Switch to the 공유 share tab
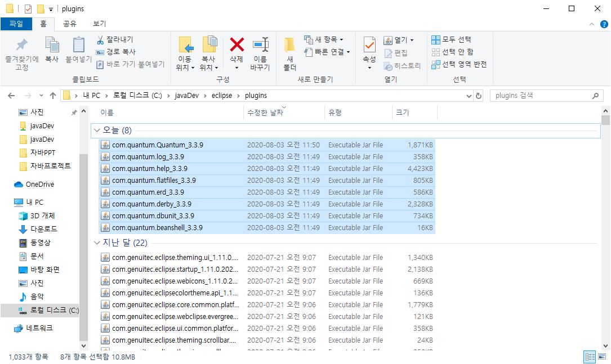 pos(70,24)
